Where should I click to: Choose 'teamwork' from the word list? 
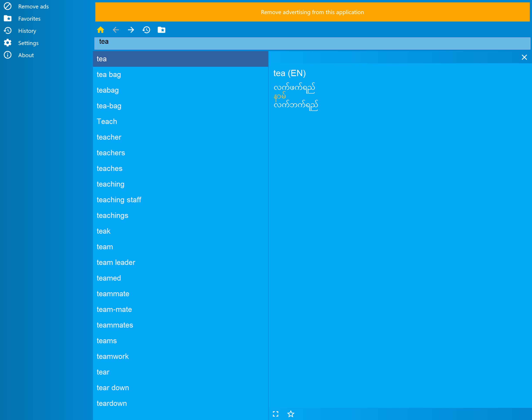click(x=113, y=356)
